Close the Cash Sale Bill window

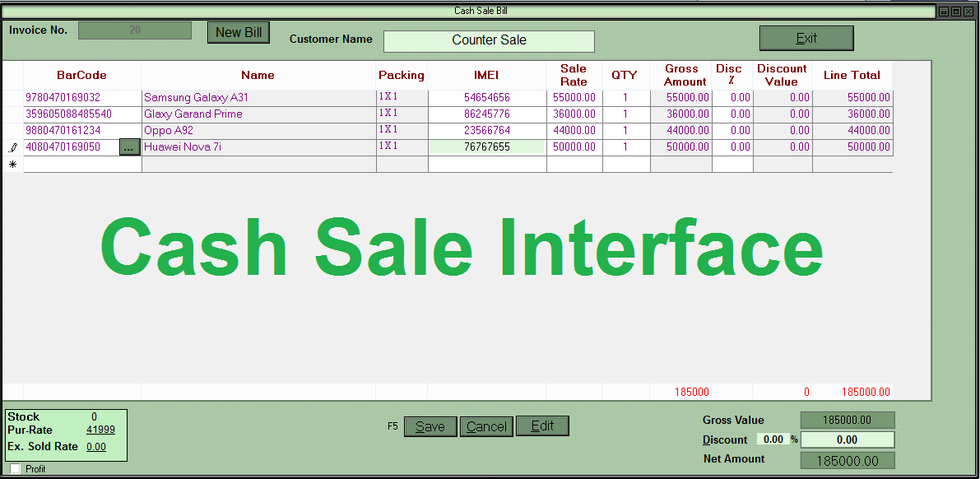coord(967,12)
